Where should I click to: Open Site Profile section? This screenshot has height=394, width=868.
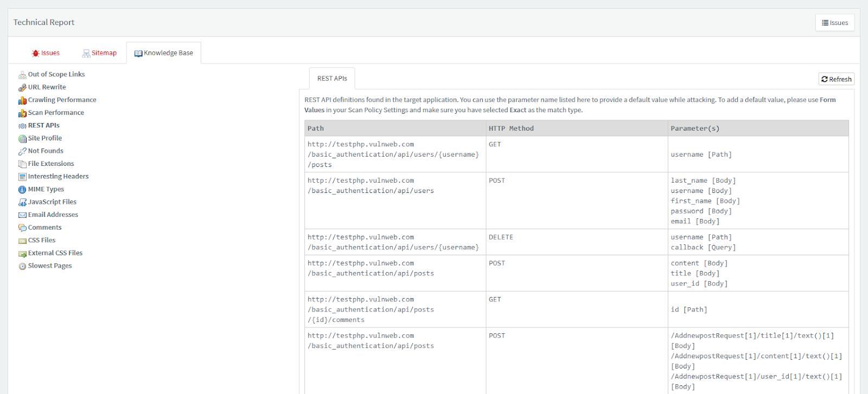(x=45, y=138)
